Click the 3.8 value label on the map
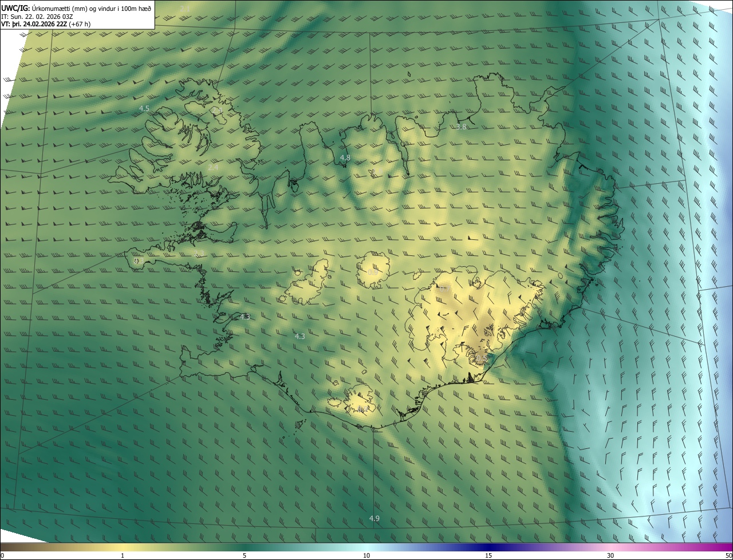This screenshot has width=733, height=560. click(462, 127)
